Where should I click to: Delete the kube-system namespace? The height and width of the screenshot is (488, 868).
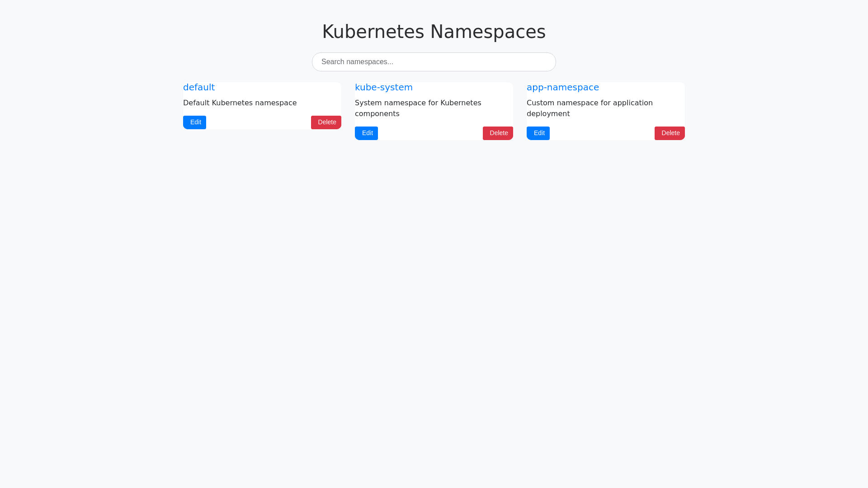click(498, 133)
